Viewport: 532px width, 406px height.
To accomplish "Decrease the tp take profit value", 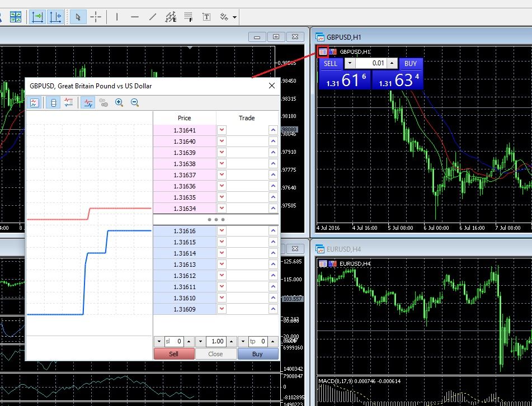I will coord(243,341).
